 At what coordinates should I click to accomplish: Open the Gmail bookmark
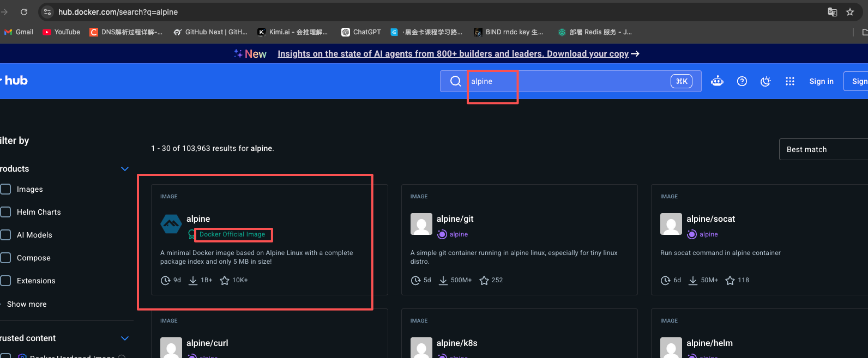(x=19, y=32)
